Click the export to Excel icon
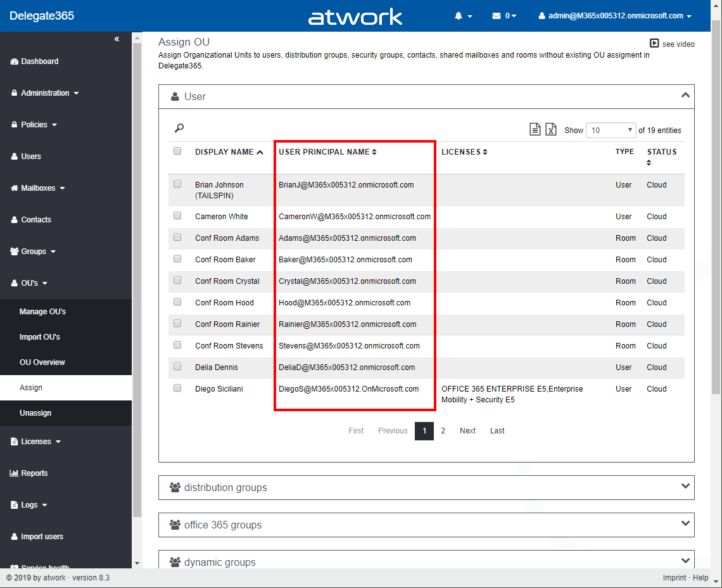The height and width of the screenshot is (588, 722). (551, 129)
